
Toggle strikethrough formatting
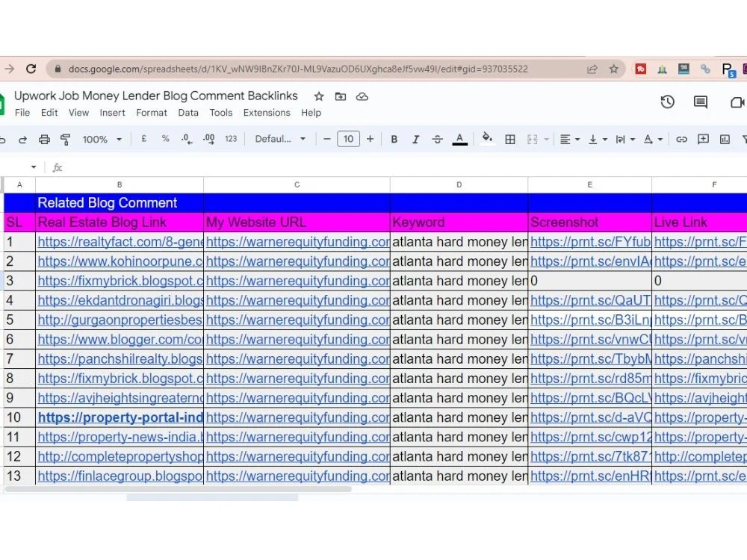[437, 139]
